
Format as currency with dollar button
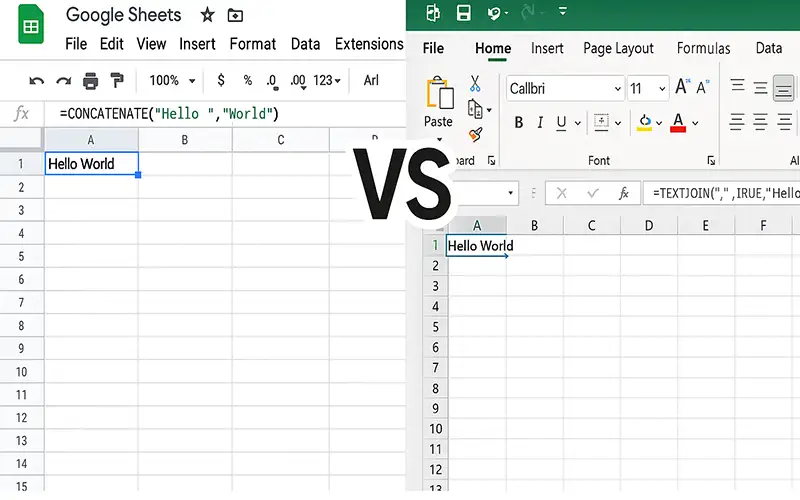click(221, 81)
